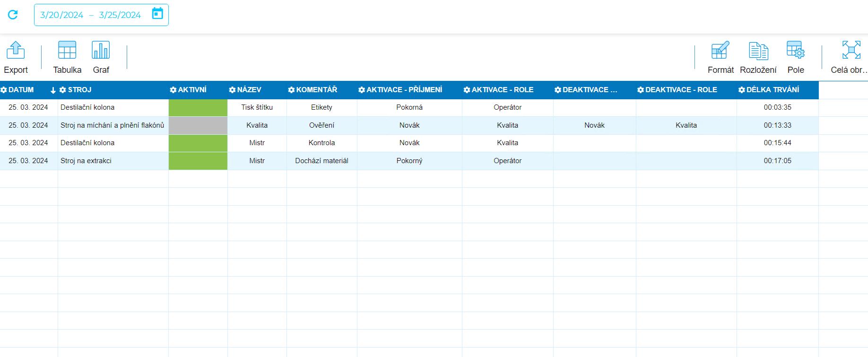Open the date range calendar picker icon
Viewport: 868px width, 357px height.
pos(157,14)
